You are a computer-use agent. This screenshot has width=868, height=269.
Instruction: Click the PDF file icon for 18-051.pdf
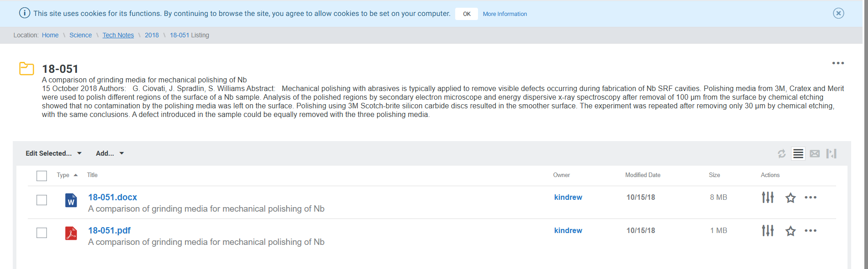(x=71, y=233)
